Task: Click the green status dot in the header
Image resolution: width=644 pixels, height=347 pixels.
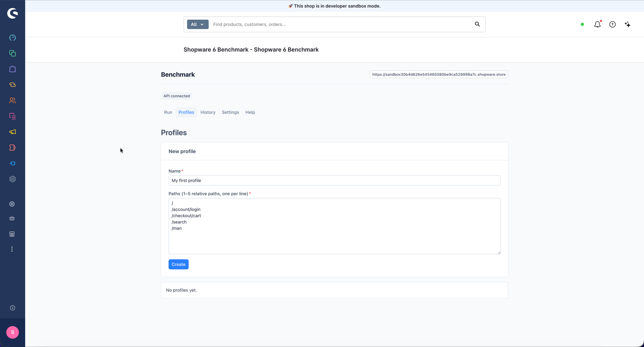Action: coord(582,24)
